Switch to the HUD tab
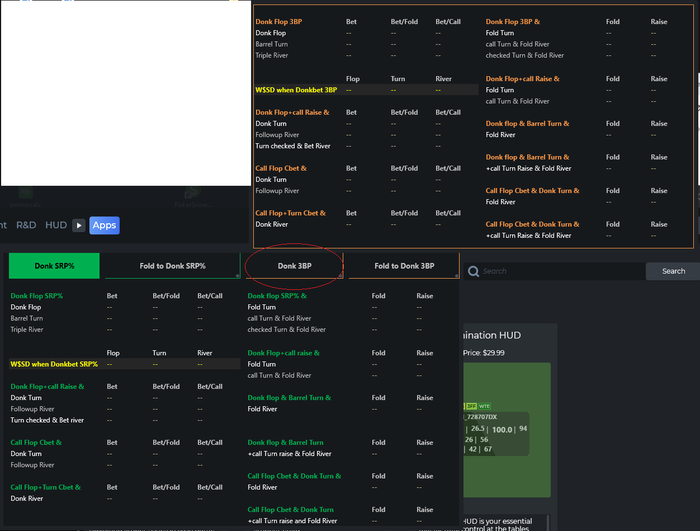 [56, 225]
